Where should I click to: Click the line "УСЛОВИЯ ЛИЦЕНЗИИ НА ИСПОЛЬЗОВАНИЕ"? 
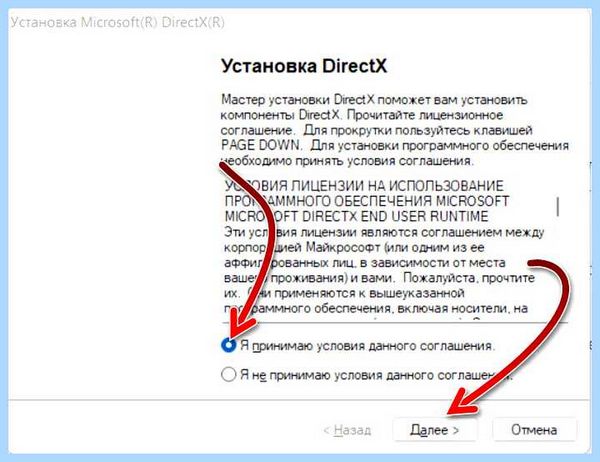tap(364, 186)
